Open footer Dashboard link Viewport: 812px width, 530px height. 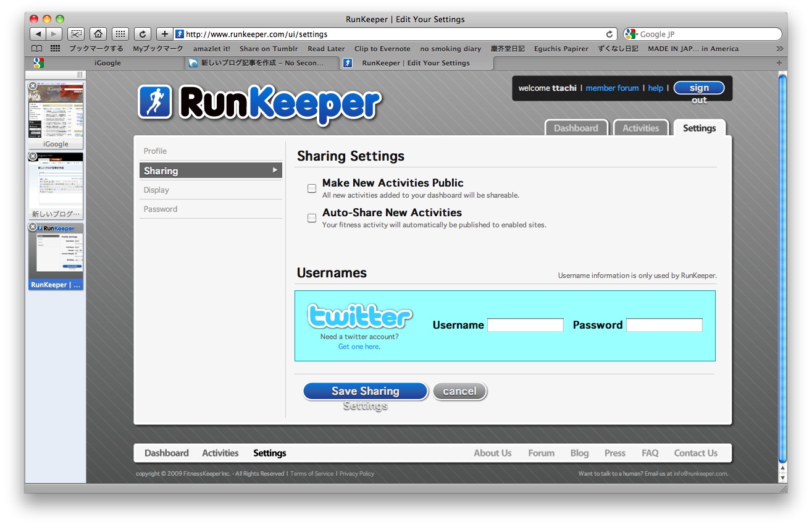tap(167, 453)
